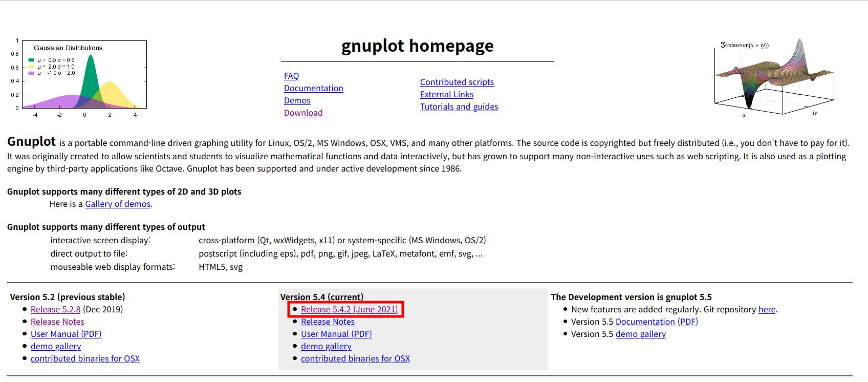Go to the Demos page
This screenshot has width=868, height=382.
297,100
